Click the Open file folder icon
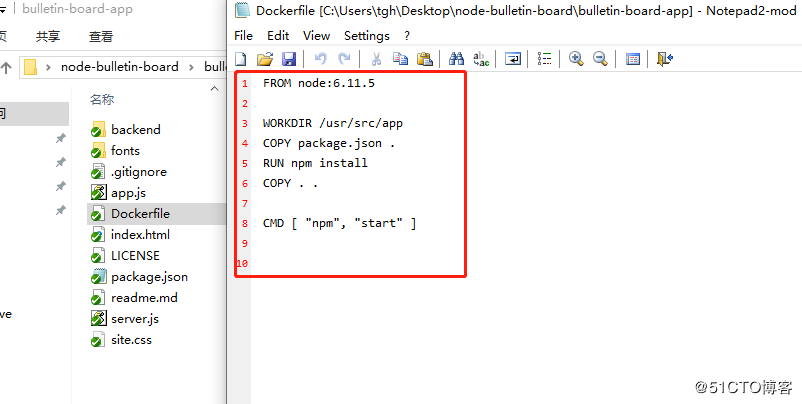The height and width of the screenshot is (404, 802). click(x=265, y=59)
